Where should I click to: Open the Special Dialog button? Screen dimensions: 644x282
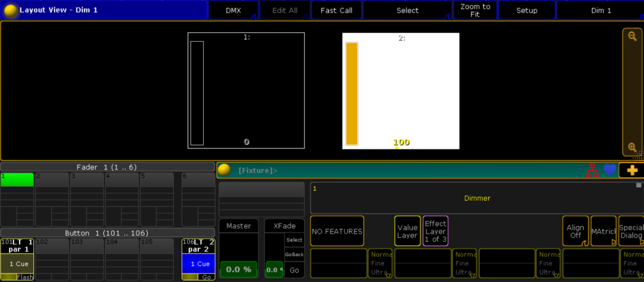(x=631, y=231)
